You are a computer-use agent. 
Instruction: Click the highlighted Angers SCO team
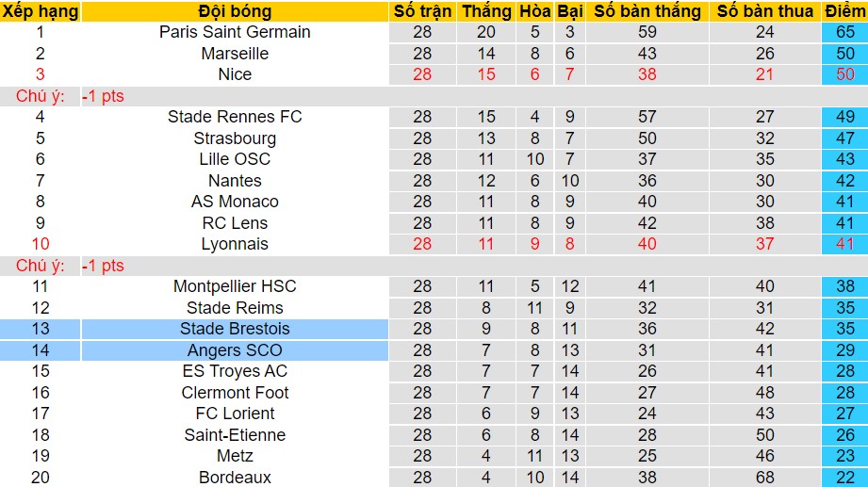235,350
